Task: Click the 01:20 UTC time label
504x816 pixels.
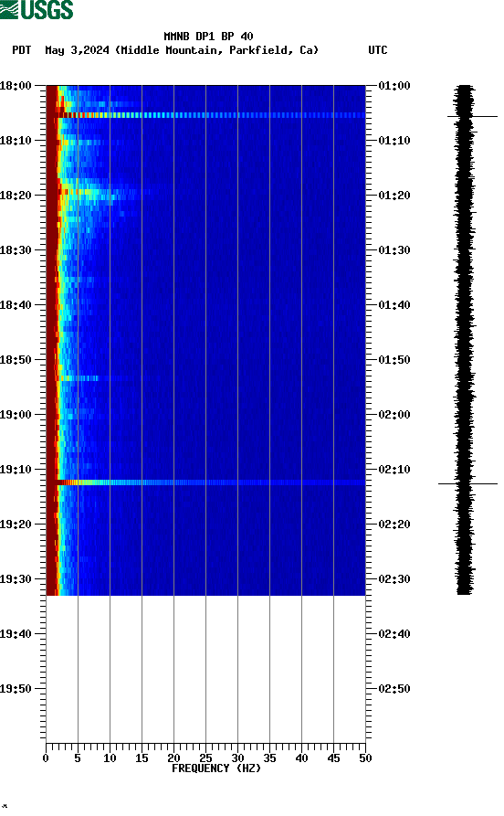Action: pos(394,196)
